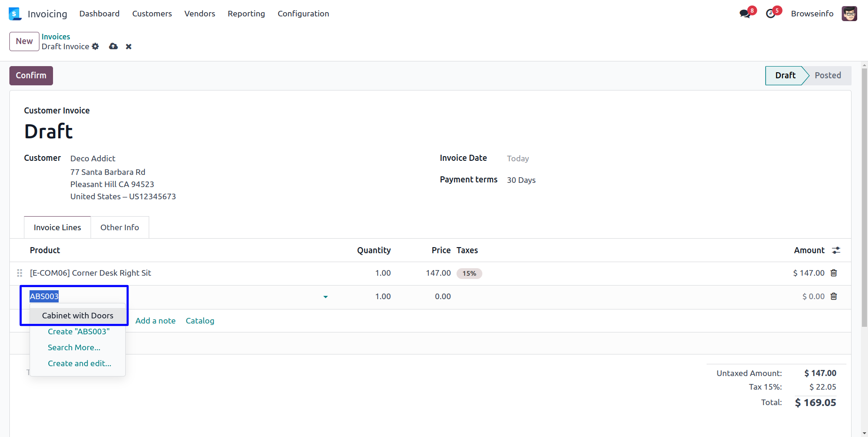The image size is (868, 437).
Task: Click the cloud save icon
Action: [113, 46]
